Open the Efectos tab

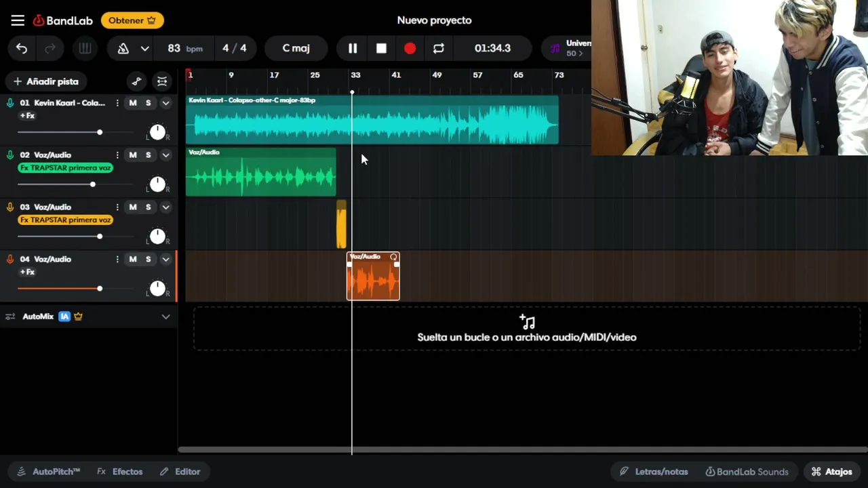click(x=120, y=472)
